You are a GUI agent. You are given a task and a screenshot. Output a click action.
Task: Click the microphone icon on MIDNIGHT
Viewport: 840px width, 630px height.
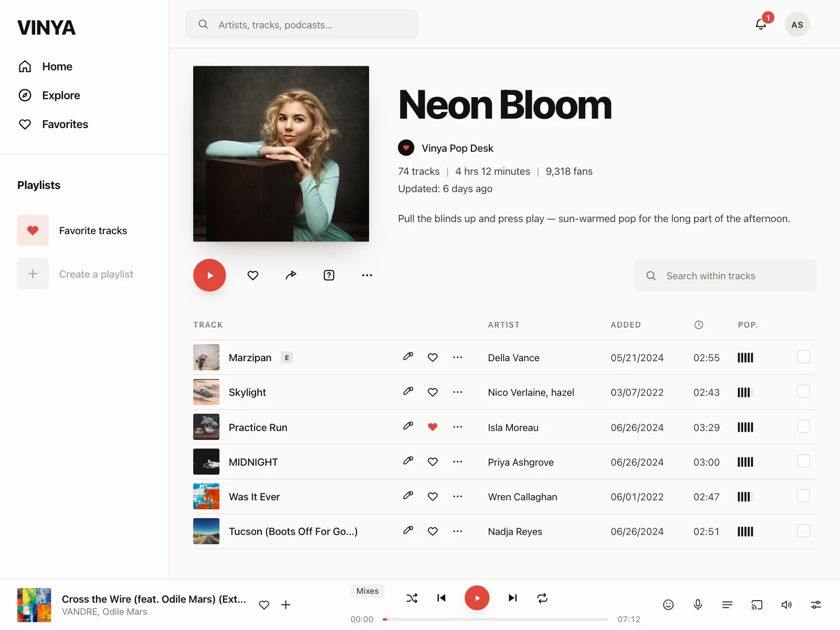pos(408,461)
